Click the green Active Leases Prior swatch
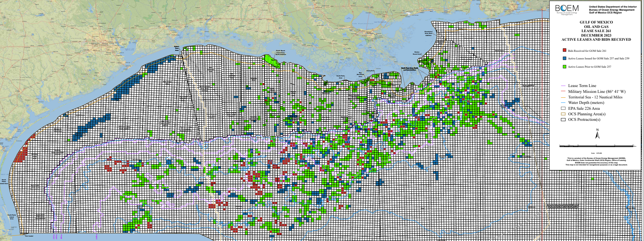644x241 pixels. (564, 67)
